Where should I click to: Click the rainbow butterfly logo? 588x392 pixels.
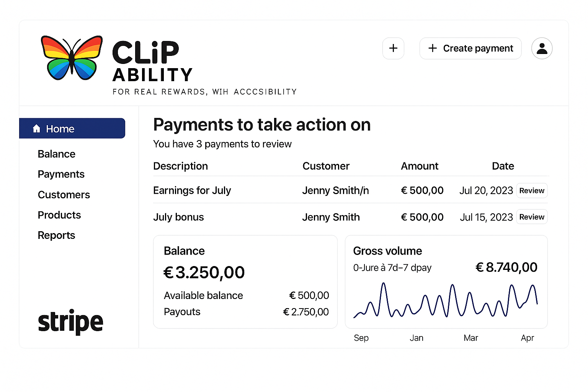point(72,58)
